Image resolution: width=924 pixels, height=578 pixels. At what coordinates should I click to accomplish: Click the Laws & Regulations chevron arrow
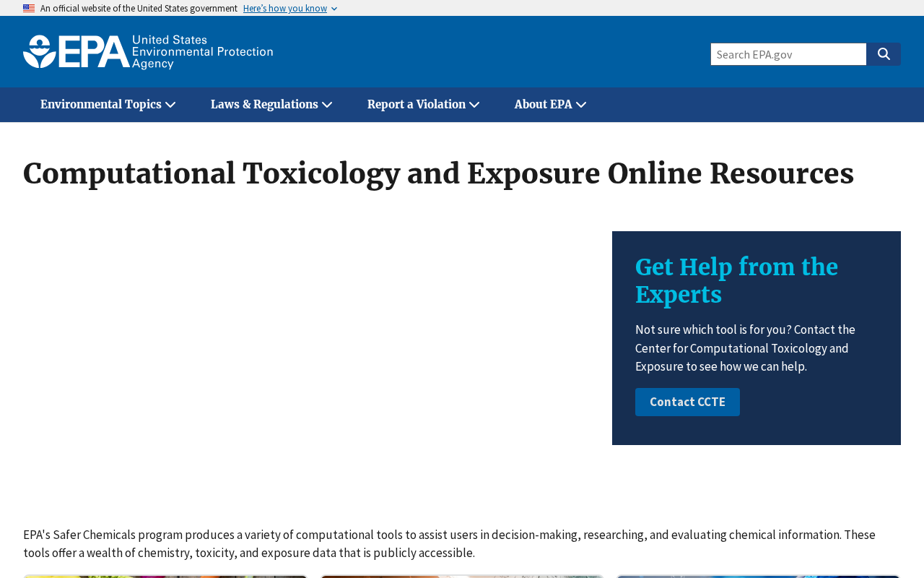pyautogui.click(x=327, y=105)
